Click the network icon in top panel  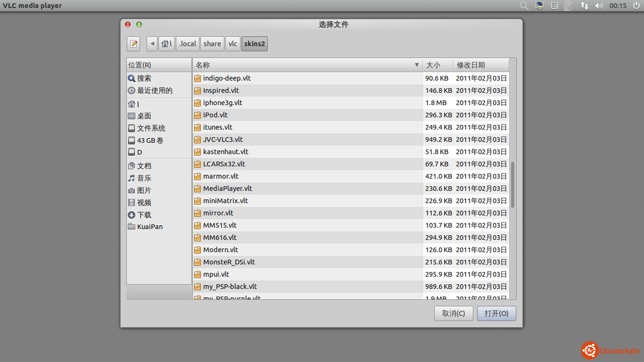point(584,6)
